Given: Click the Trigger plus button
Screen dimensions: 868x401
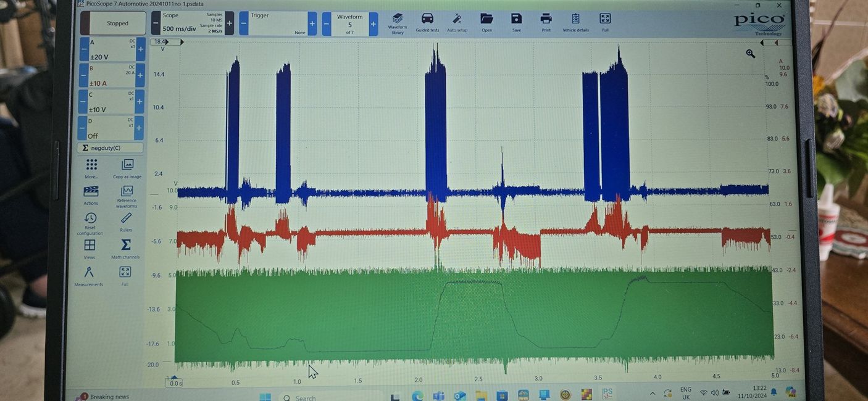Looking at the screenshot, I should pyautogui.click(x=312, y=23).
